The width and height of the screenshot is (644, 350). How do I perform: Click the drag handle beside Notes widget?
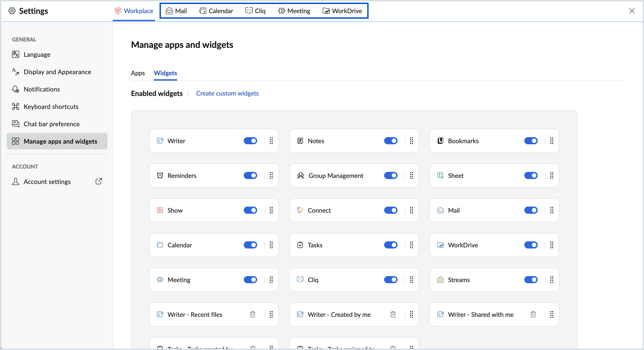pos(411,141)
